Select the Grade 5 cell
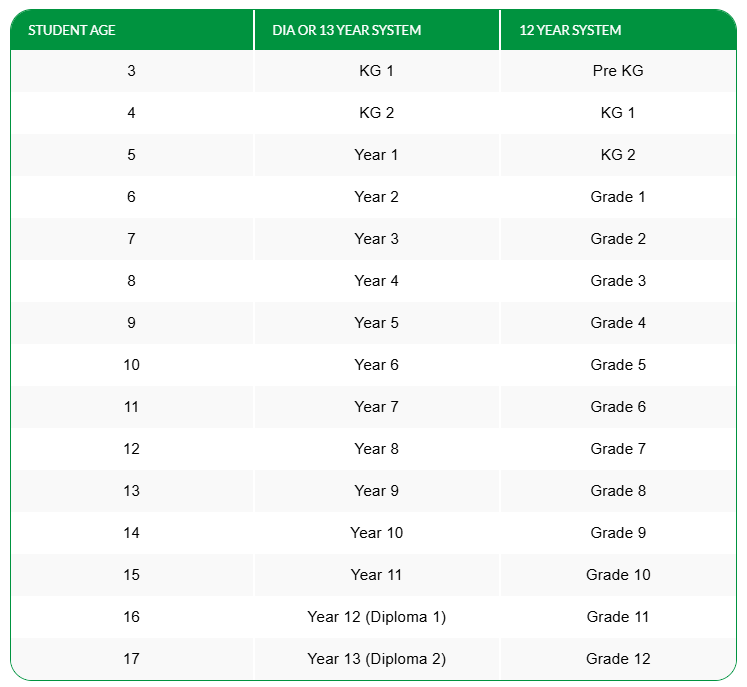Image resolution: width=747 pixels, height=687 pixels. 618,365
